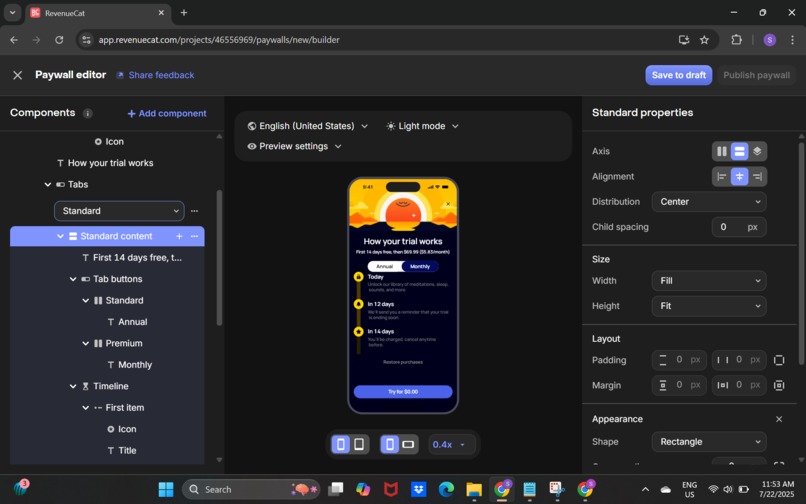
Task: Open the Shape Rectangle dropdown
Action: click(709, 442)
